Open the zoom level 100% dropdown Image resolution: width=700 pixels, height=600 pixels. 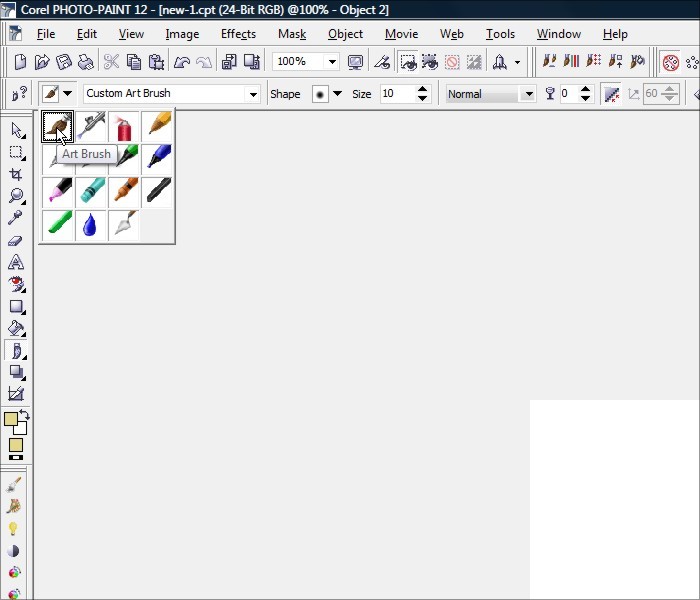click(x=331, y=62)
